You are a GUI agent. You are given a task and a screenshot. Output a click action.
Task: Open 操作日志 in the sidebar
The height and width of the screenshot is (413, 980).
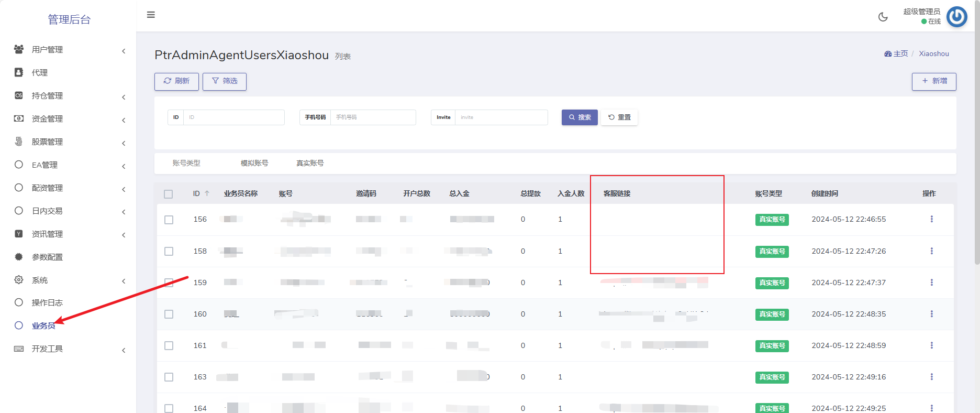[x=47, y=302]
